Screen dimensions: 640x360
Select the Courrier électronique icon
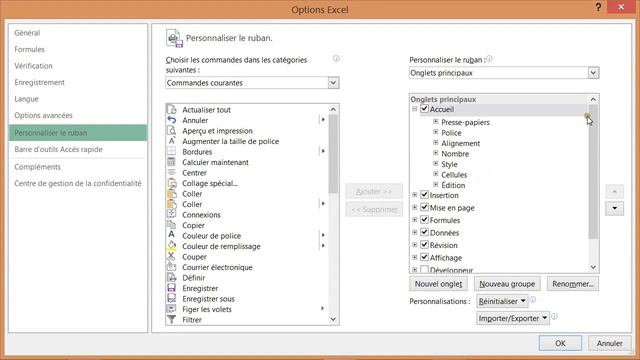pos(172,267)
